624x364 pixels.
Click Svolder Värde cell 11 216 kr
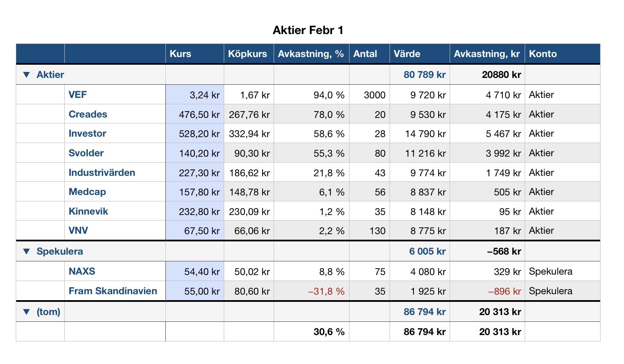click(420, 153)
